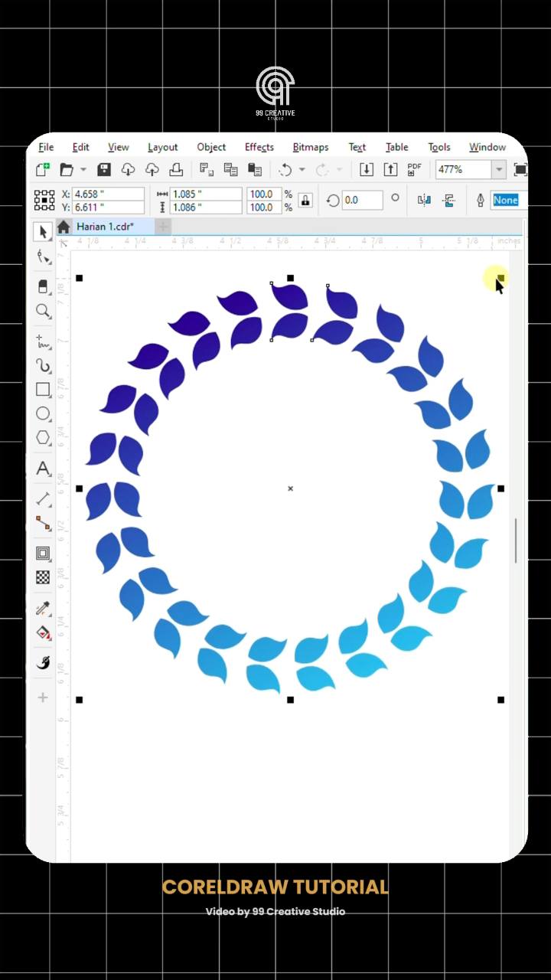
Task: Select the Connector tool
Action: click(x=43, y=524)
